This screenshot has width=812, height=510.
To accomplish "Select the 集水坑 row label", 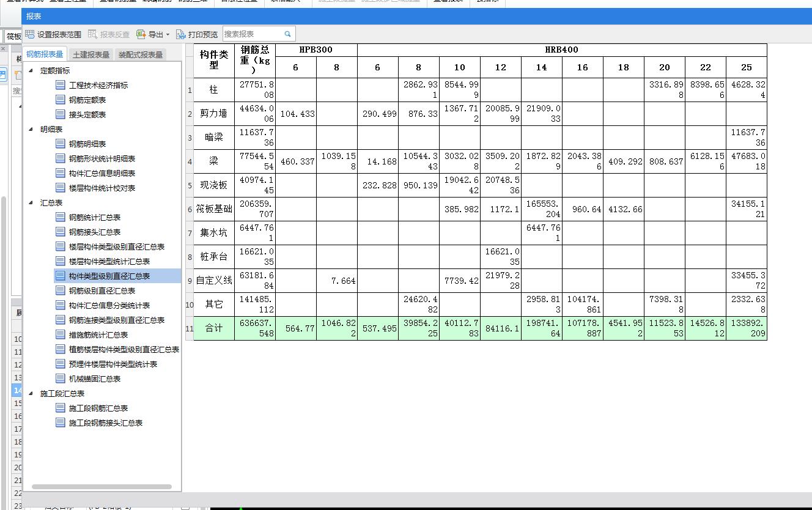I will click(214, 233).
